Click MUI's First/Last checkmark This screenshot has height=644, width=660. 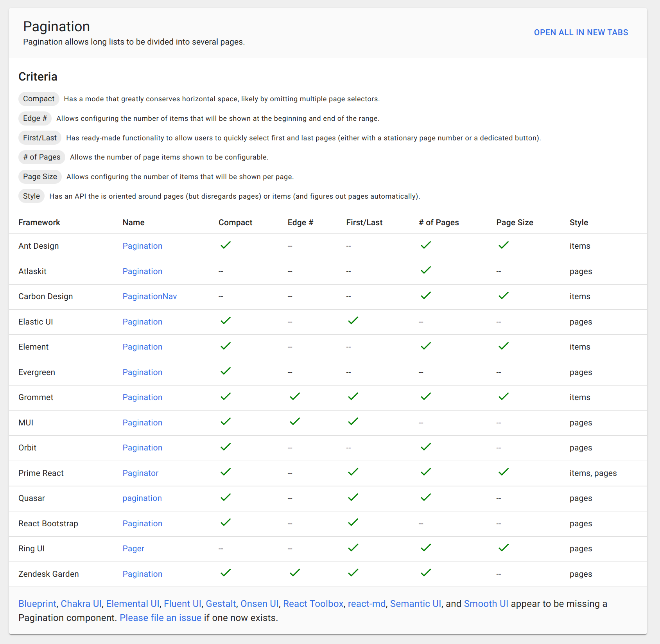[x=353, y=422]
